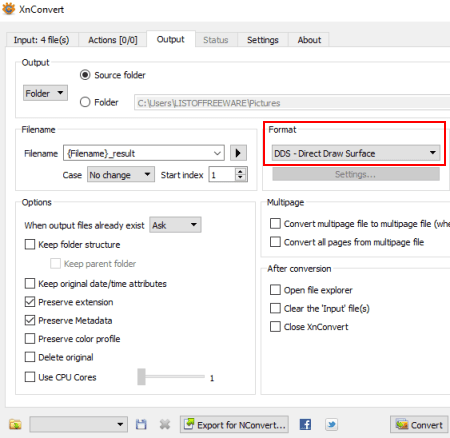Screen dimensions: 450x438
Task: Click the Start index value field
Action: 222,174
